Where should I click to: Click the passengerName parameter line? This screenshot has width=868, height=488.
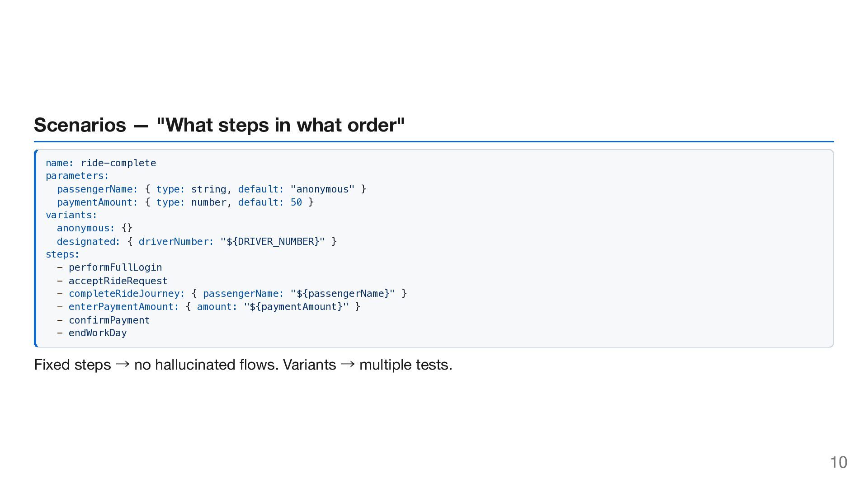(211, 189)
